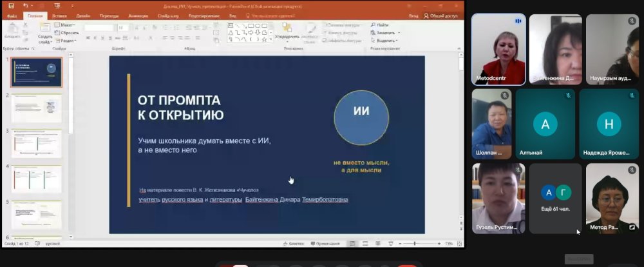The image size is (644, 267).
Task: Switch to the Анимация tab
Action: tap(138, 15)
